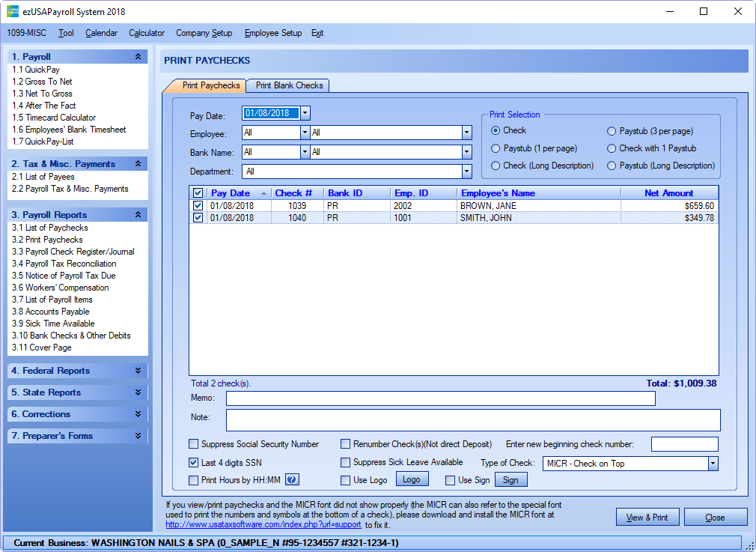The height and width of the screenshot is (552, 756).
Task: Expand the Corrections section chevron
Action: coord(138,414)
